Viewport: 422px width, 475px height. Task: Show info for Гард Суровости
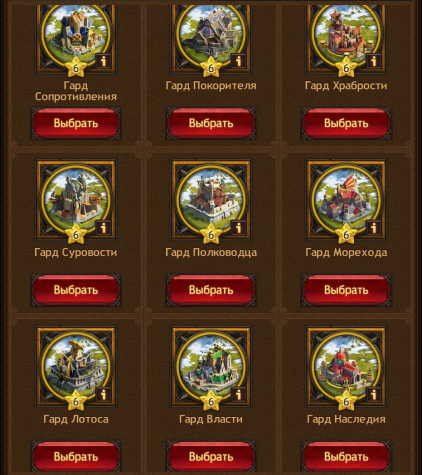point(104,228)
